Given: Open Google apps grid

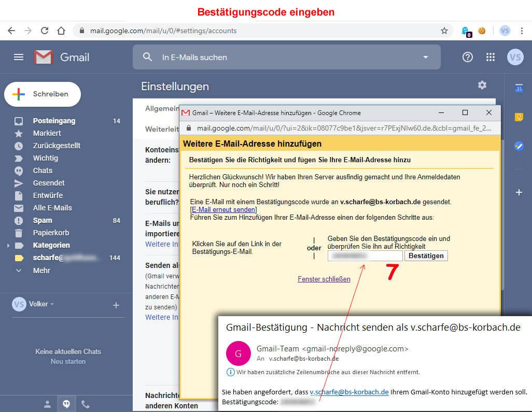Looking at the screenshot, I should 491,57.
